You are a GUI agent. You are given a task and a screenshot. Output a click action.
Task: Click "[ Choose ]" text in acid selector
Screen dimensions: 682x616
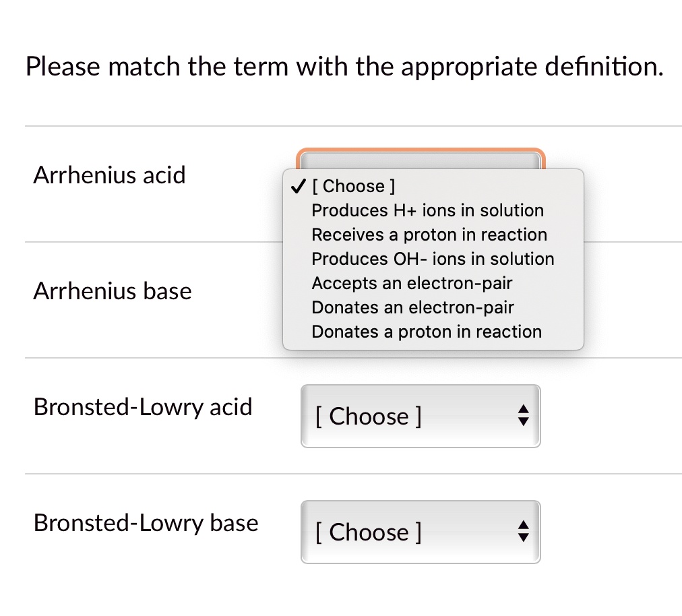click(x=368, y=416)
